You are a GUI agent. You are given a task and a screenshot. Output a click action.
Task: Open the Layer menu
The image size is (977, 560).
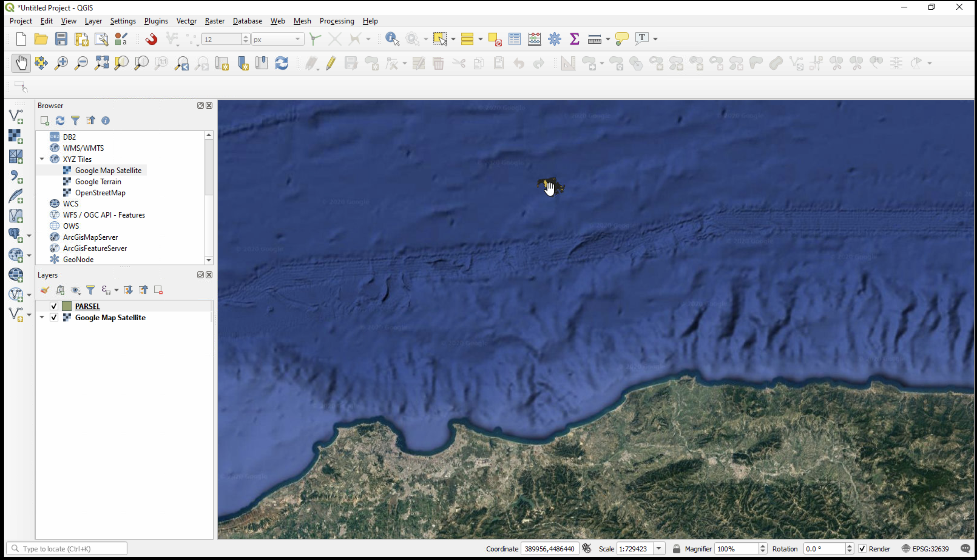coord(93,21)
